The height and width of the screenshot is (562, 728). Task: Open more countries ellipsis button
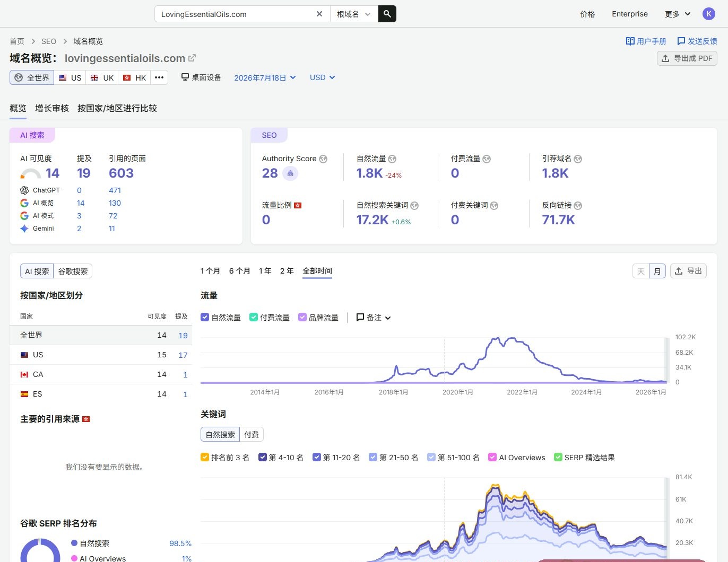point(159,77)
